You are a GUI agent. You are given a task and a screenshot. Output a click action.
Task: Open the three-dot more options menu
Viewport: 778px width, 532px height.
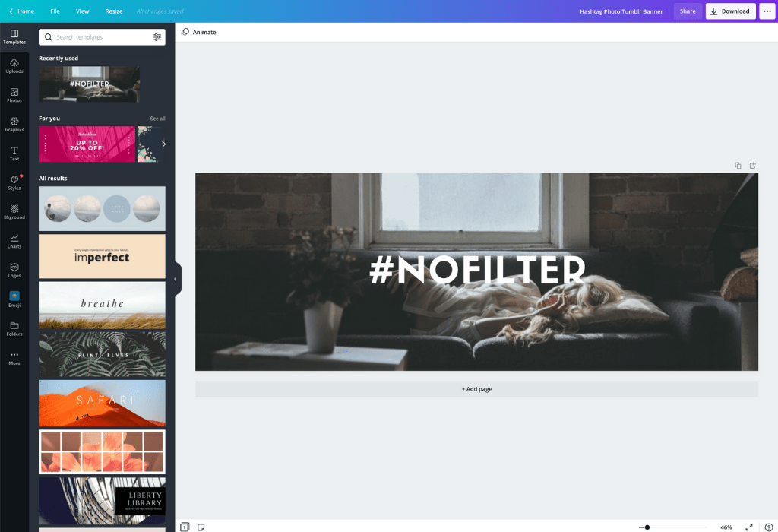[x=766, y=11]
